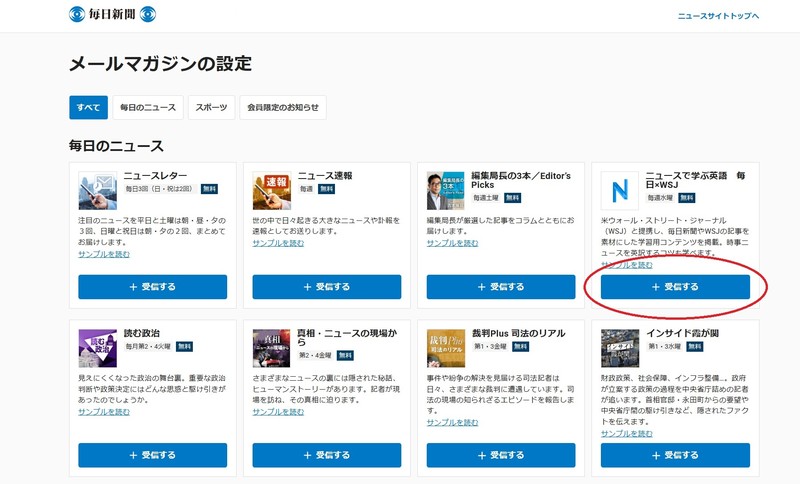
Task: Open ニュースサイトトップへ link
Action: pos(718,16)
